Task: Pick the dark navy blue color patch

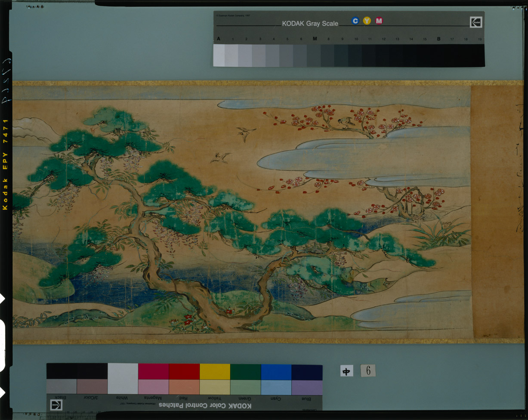Action: 307,372
